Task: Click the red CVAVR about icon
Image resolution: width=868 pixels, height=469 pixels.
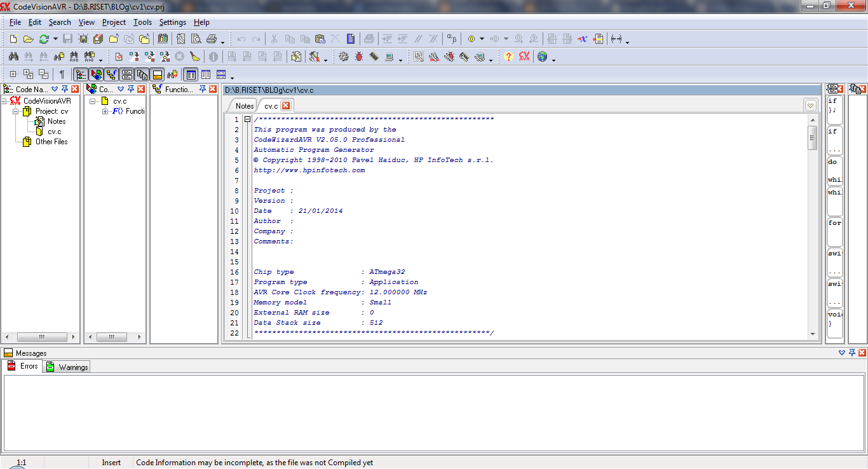Action: 524,57
